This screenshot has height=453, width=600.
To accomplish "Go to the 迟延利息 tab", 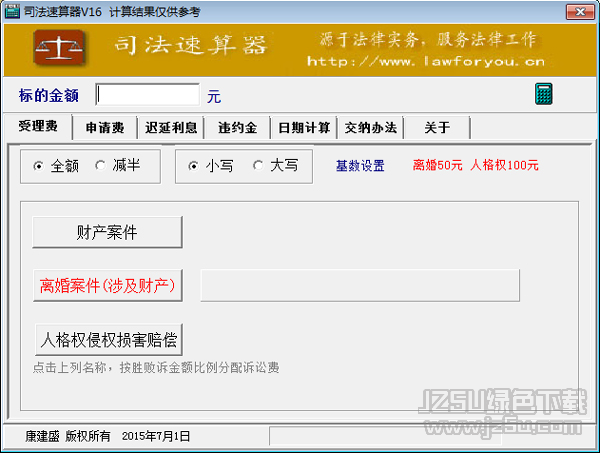I will (171, 128).
